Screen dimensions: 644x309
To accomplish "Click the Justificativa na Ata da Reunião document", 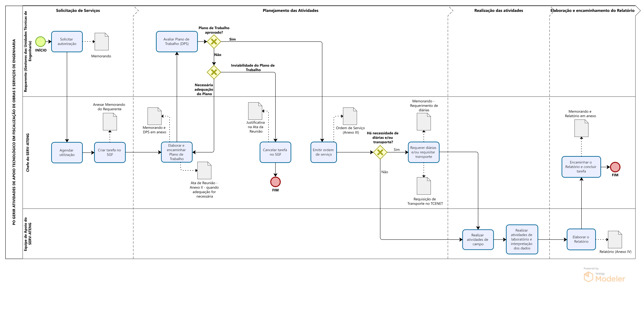I will (255, 111).
